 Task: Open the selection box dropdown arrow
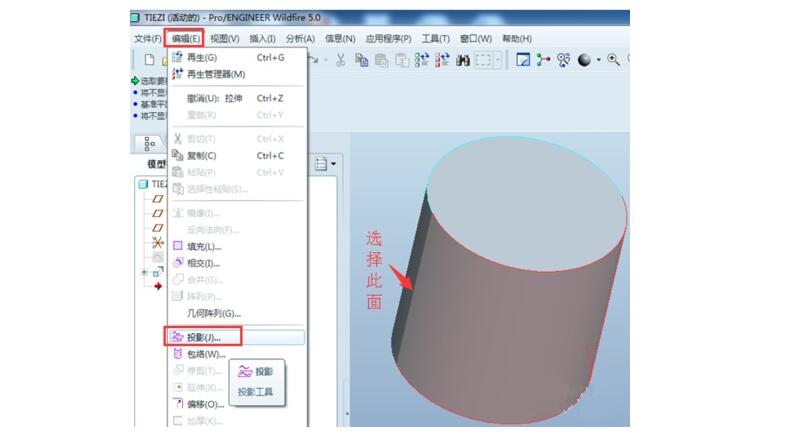(x=498, y=60)
